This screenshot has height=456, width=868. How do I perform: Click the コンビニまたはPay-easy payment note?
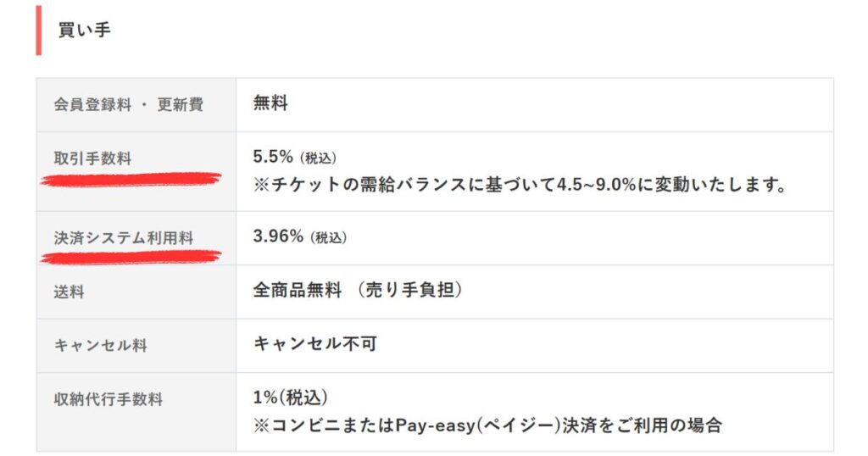[487, 425]
